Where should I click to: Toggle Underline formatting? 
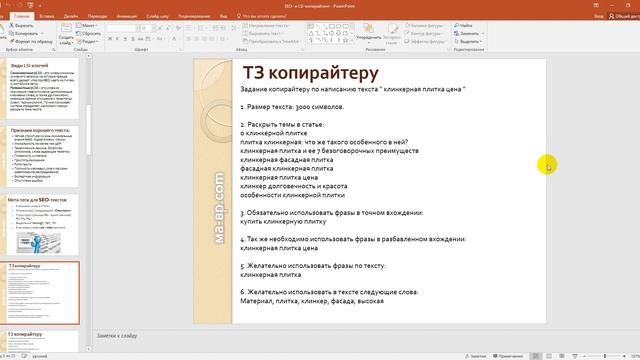click(x=125, y=39)
